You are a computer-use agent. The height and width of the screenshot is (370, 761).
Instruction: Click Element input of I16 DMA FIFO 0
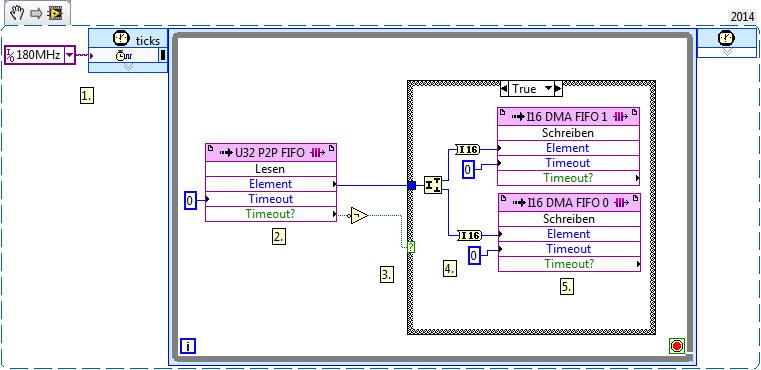(x=569, y=234)
